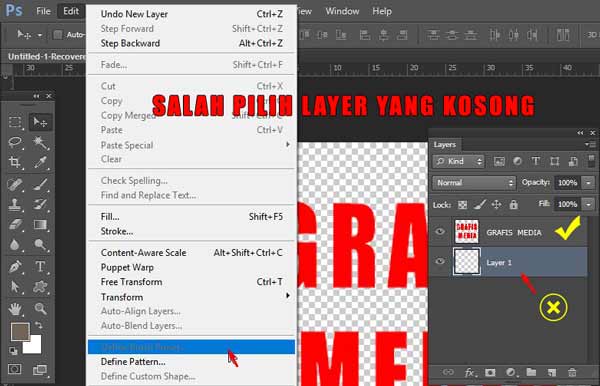Click the background color swatch
600x386 pixels.
tap(34, 346)
